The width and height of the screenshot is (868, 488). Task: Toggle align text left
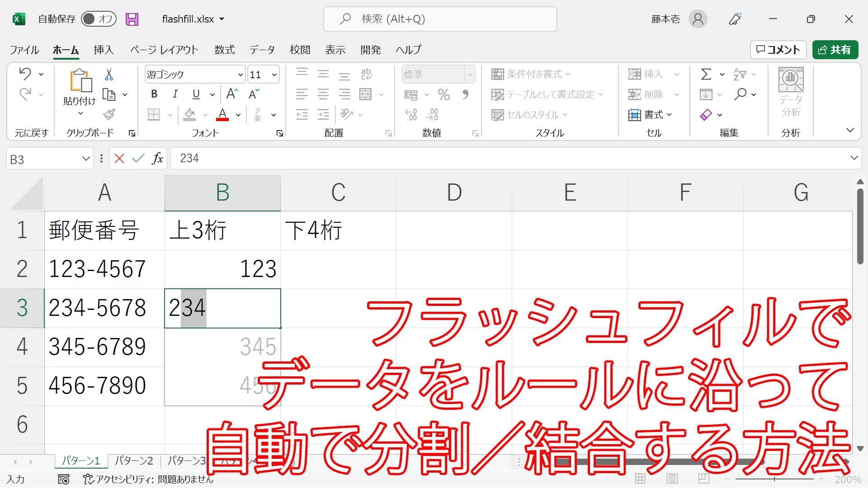click(x=302, y=94)
